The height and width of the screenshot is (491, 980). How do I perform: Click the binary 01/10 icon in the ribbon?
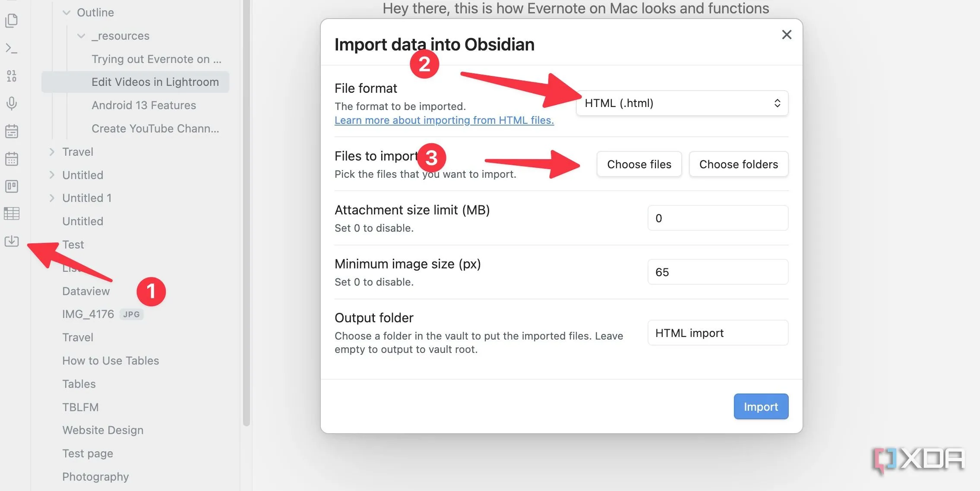12,76
